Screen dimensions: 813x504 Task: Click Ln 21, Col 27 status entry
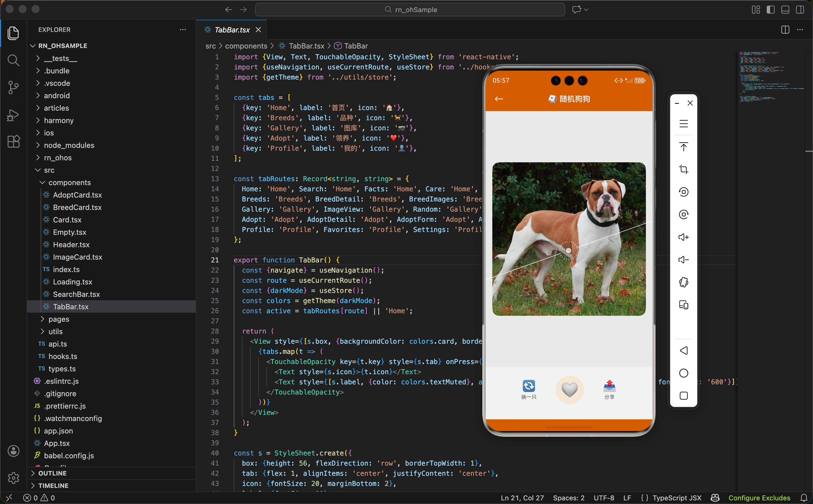pos(522,498)
